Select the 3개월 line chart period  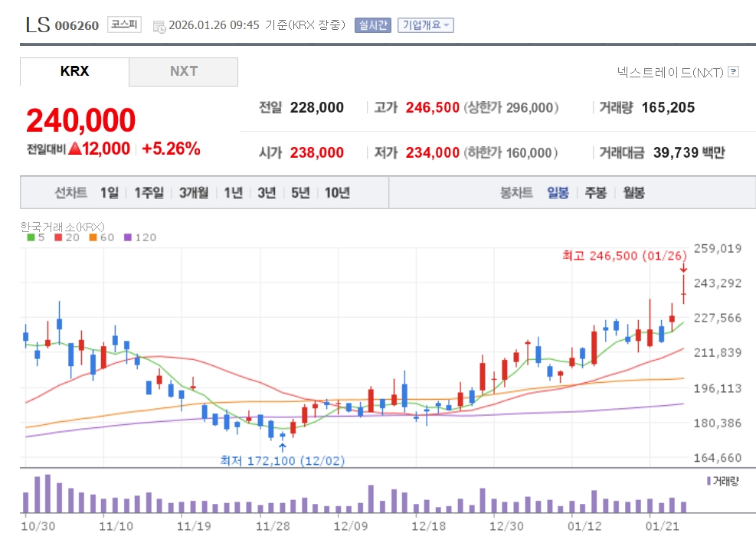(x=194, y=193)
